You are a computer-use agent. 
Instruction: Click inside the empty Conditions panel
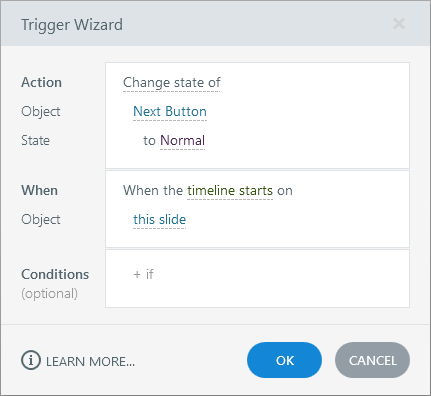tap(257, 278)
